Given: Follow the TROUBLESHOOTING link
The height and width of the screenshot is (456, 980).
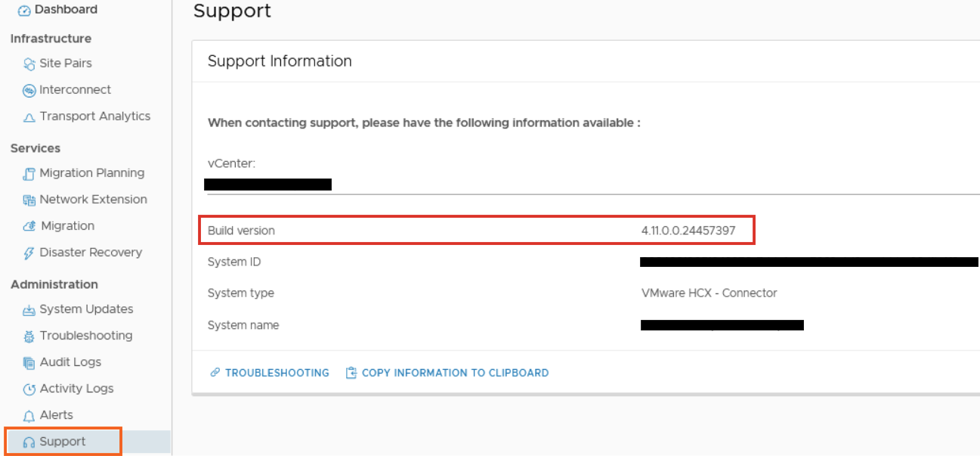Looking at the screenshot, I should pyautogui.click(x=277, y=373).
